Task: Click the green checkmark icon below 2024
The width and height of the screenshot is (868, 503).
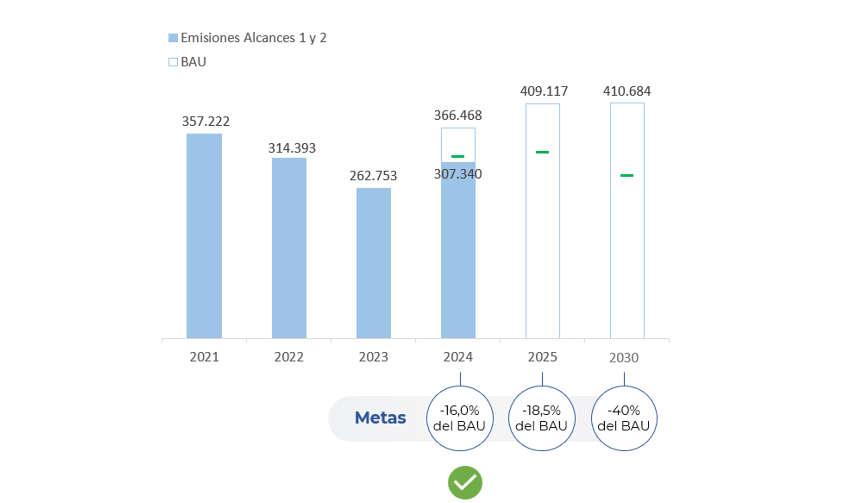Action: (x=464, y=482)
